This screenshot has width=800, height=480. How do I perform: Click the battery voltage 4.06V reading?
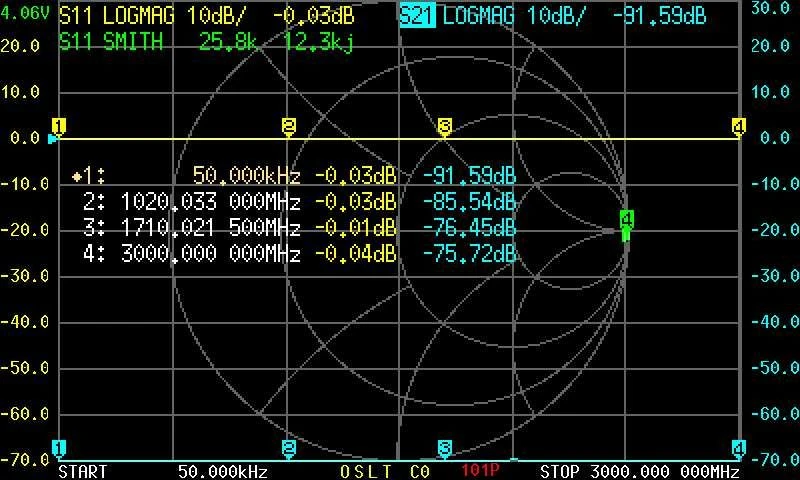point(24,13)
